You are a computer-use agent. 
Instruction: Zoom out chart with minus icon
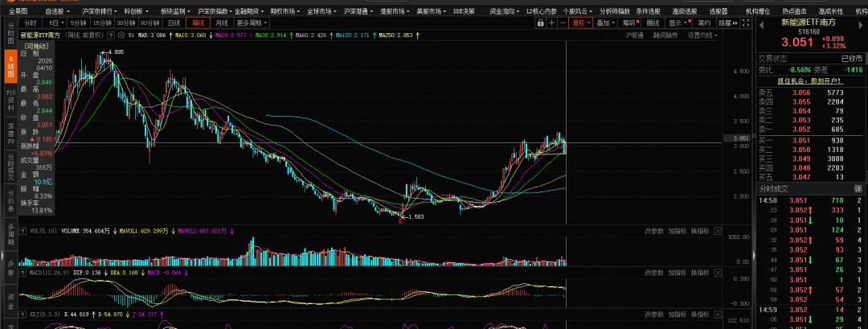(563, 23)
